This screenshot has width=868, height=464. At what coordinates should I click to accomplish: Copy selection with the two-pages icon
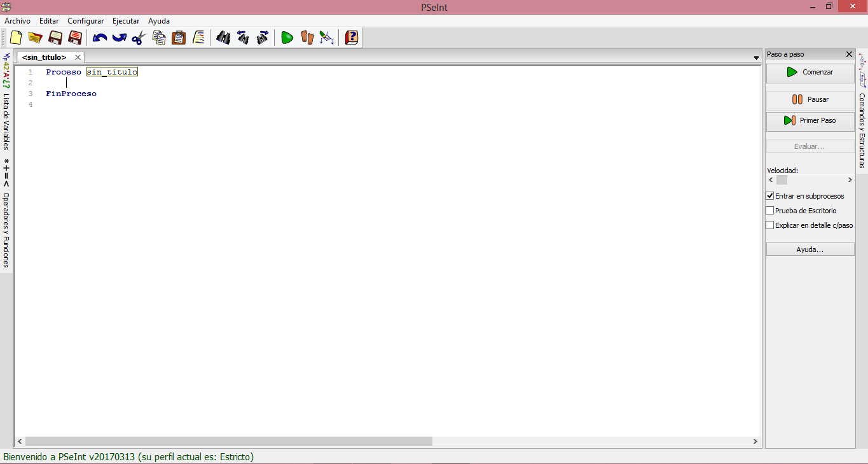(159, 38)
